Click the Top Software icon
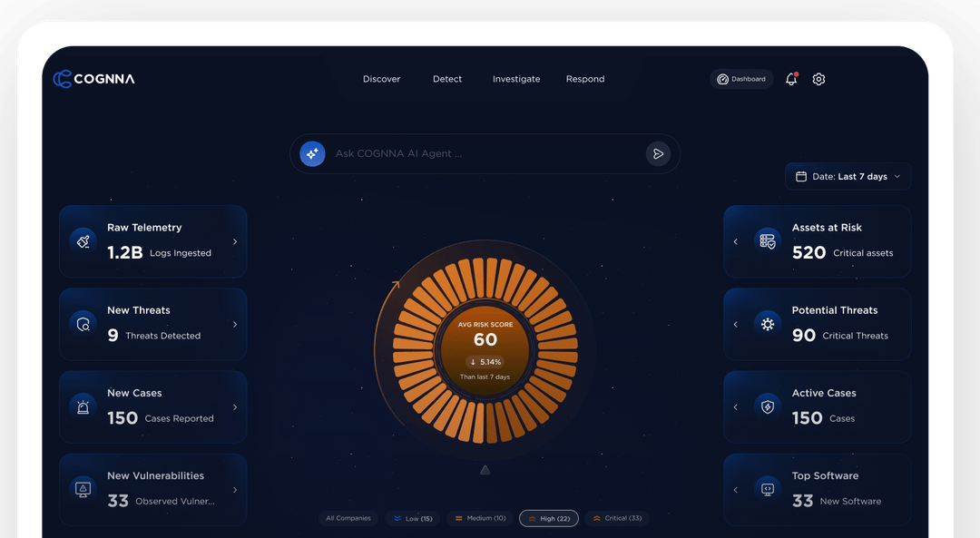Image resolution: width=980 pixels, height=538 pixels. [768, 489]
